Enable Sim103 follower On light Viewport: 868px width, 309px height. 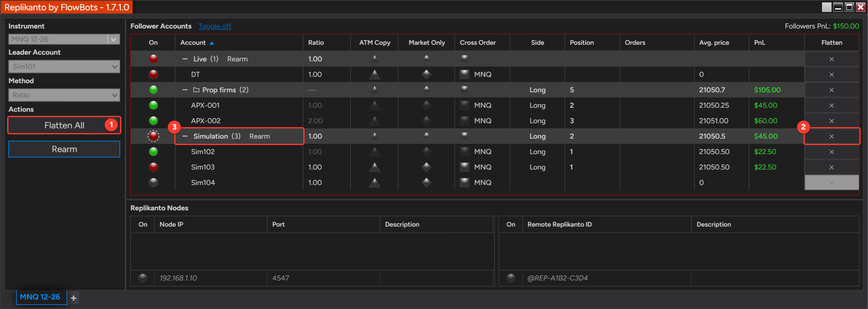click(153, 167)
